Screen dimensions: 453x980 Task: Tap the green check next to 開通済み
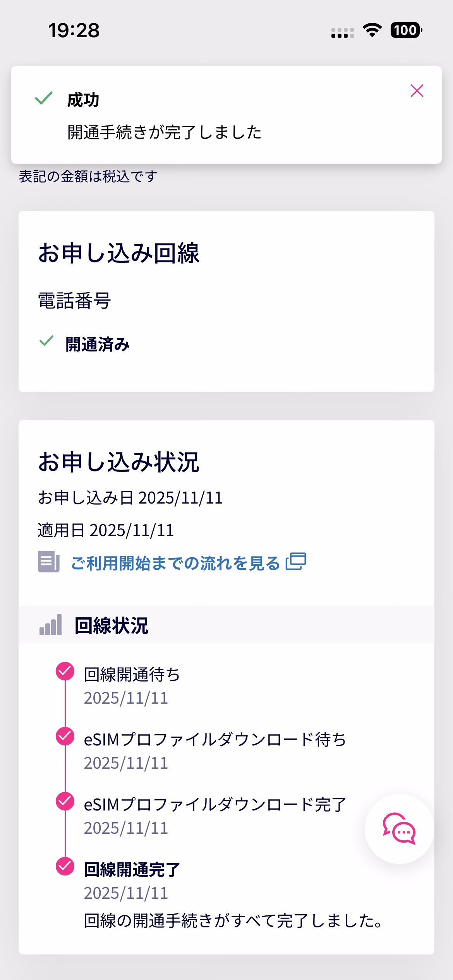(x=46, y=341)
